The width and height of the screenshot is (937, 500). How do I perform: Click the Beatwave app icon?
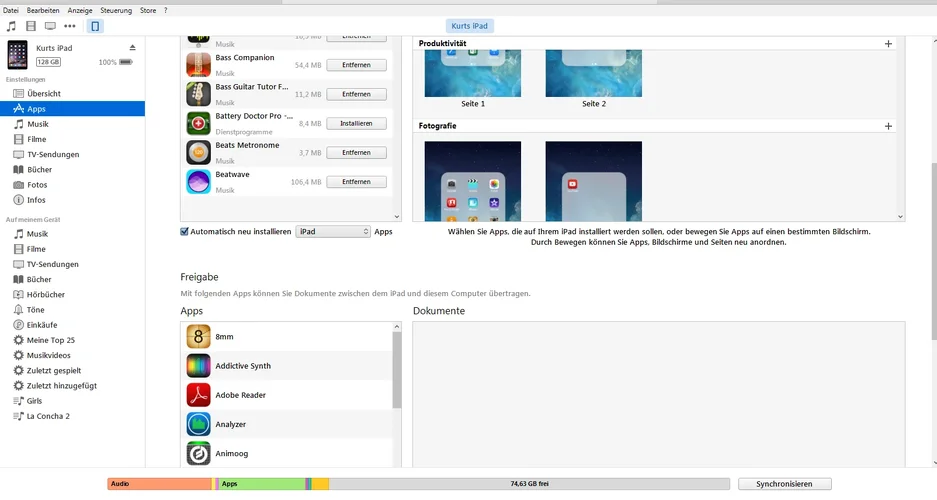(x=198, y=182)
